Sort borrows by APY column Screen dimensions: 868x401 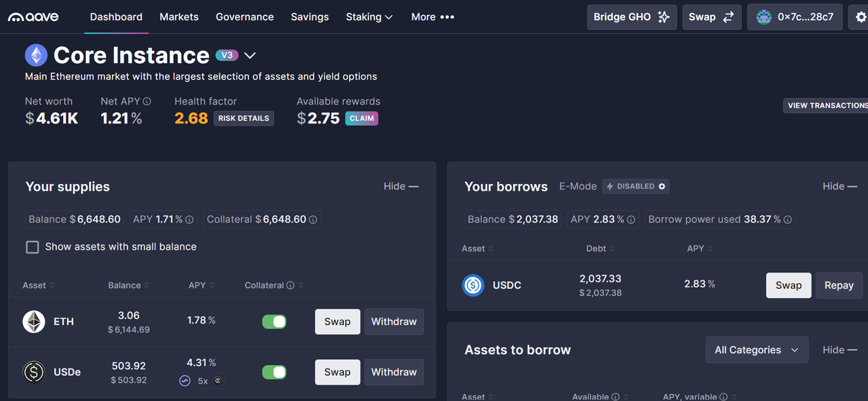coord(700,249)
